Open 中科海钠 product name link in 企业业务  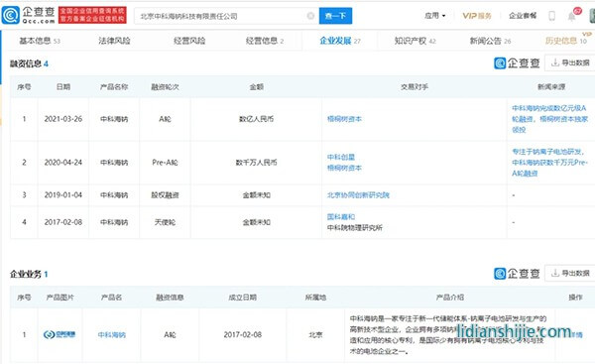111,335
